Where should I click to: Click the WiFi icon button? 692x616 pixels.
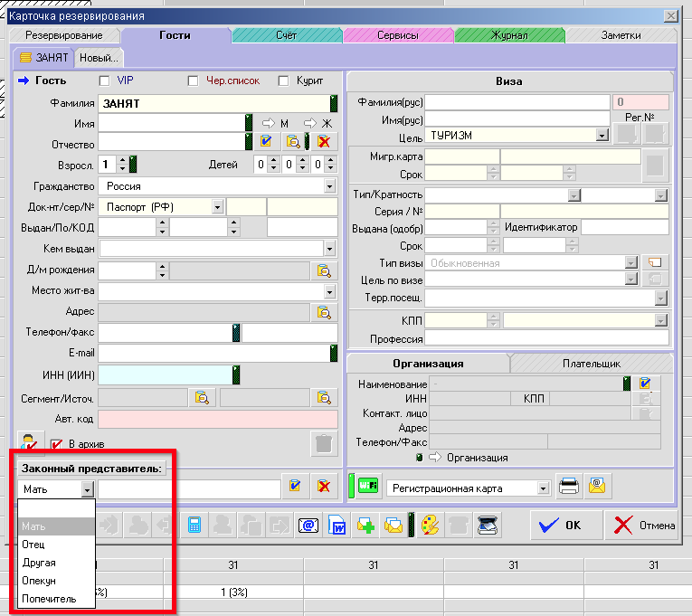click(367, 487)
